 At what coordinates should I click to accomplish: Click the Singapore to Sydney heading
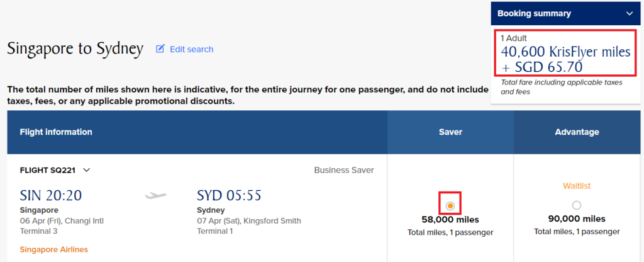(75, 49)
